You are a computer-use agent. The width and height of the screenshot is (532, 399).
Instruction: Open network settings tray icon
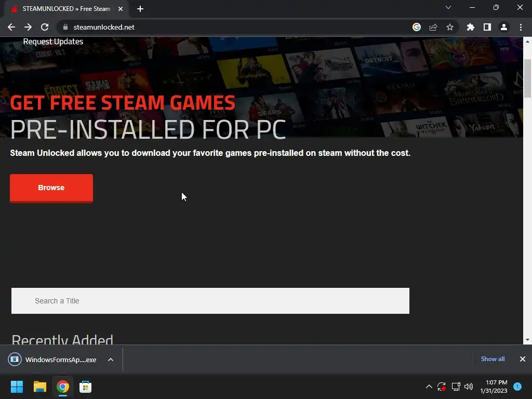[456, 387]
